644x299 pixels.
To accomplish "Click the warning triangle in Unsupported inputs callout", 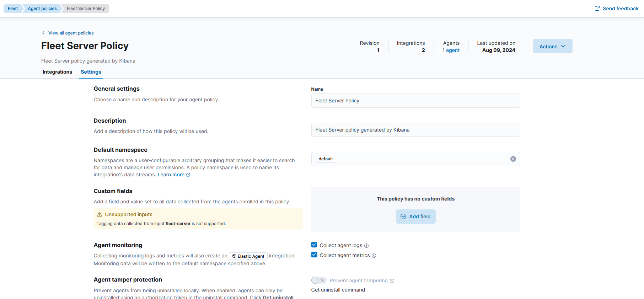I will click(x=100, y=214).
